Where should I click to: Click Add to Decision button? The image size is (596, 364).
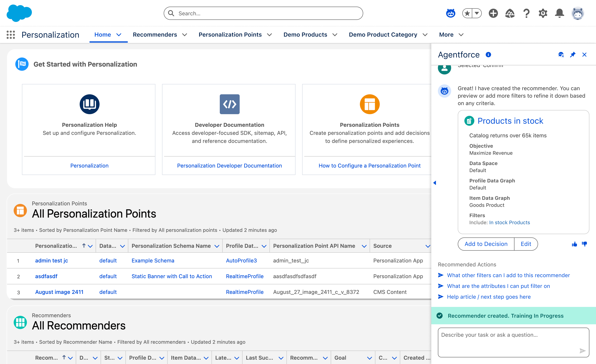pos(486,244)
